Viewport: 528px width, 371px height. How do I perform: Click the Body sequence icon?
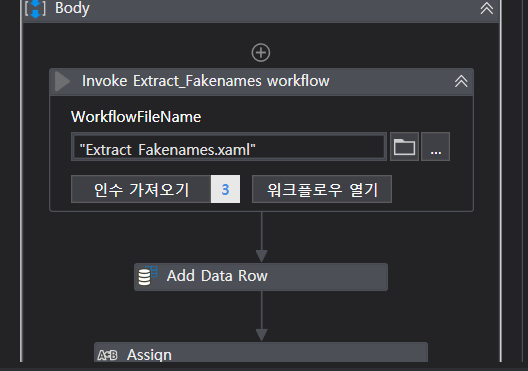pos(35,9)
